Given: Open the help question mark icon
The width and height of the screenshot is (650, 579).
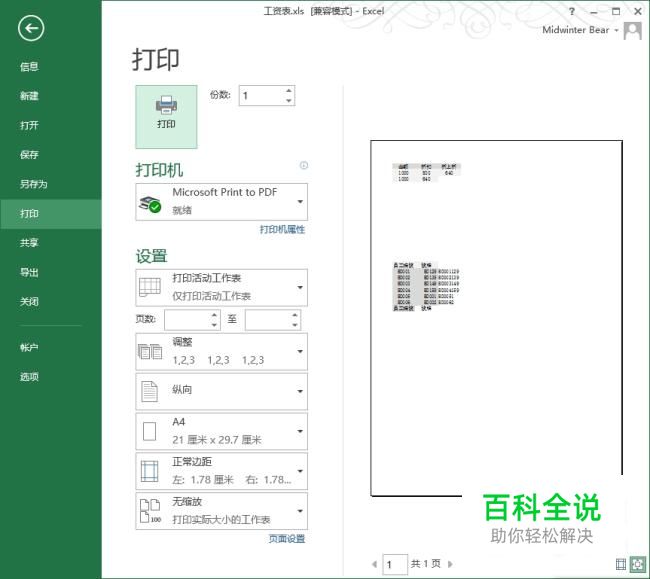Looking at the screenshot, I should point(572,11).
